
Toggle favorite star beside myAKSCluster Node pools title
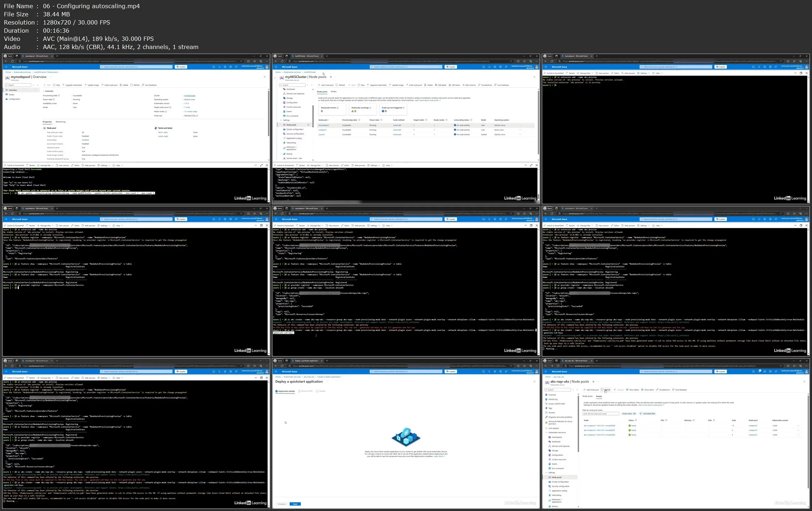point(331,77)
